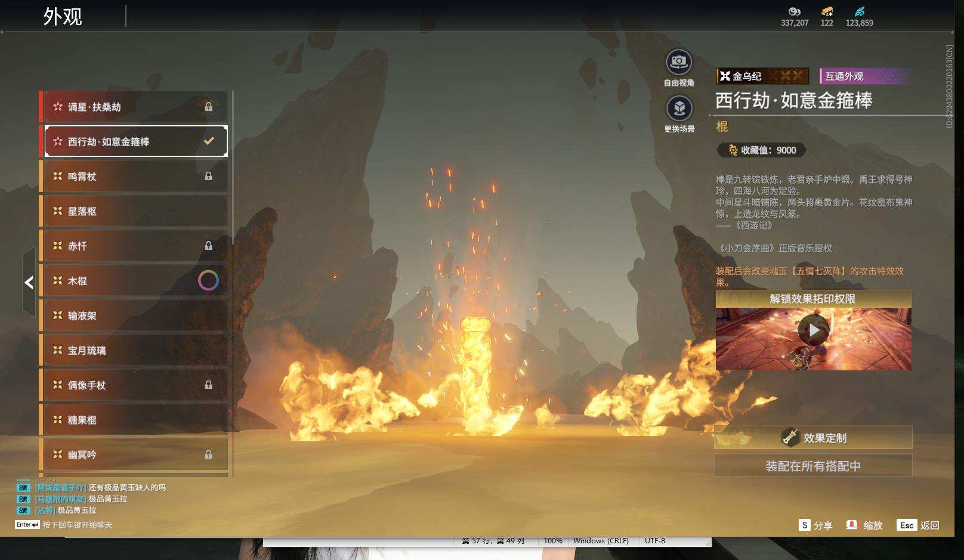Screen dimensions: 964x560
Task: Click the rarity icon beside 糖果棍
Action: coord(57,419)
